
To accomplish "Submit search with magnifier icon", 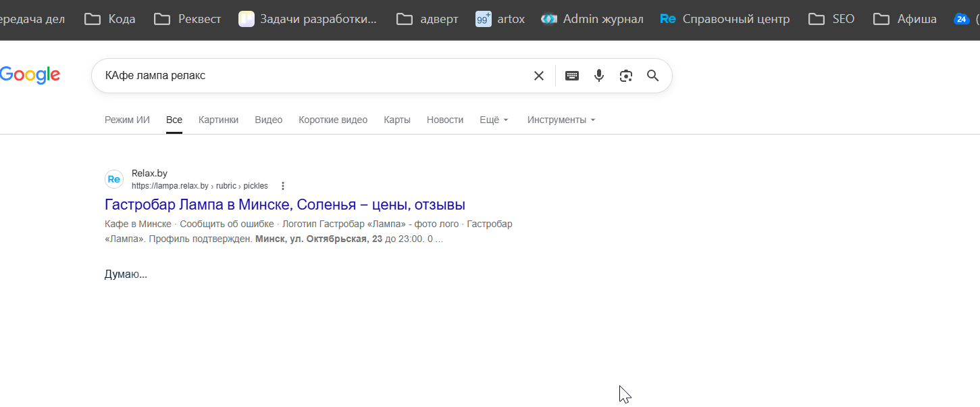I will coord(652,76).
